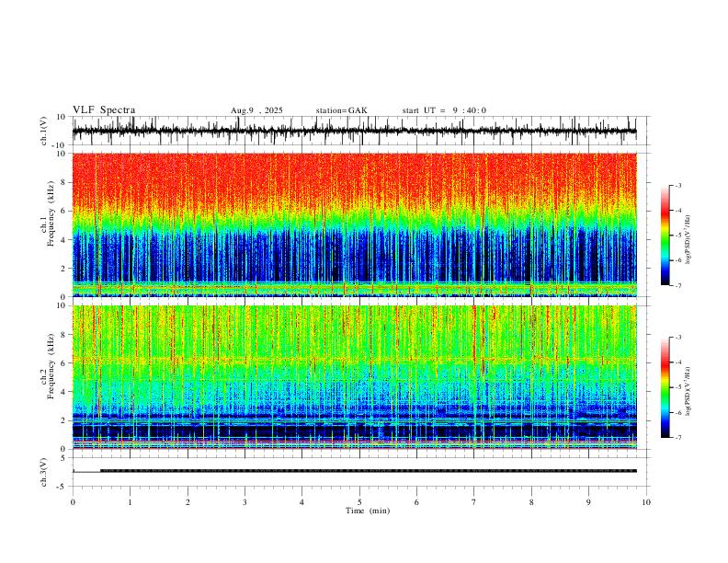Viewport: 728px width, 563px height.
Task: Click the date text "Aug.9 , 2025"
Action: pos(256,110)
